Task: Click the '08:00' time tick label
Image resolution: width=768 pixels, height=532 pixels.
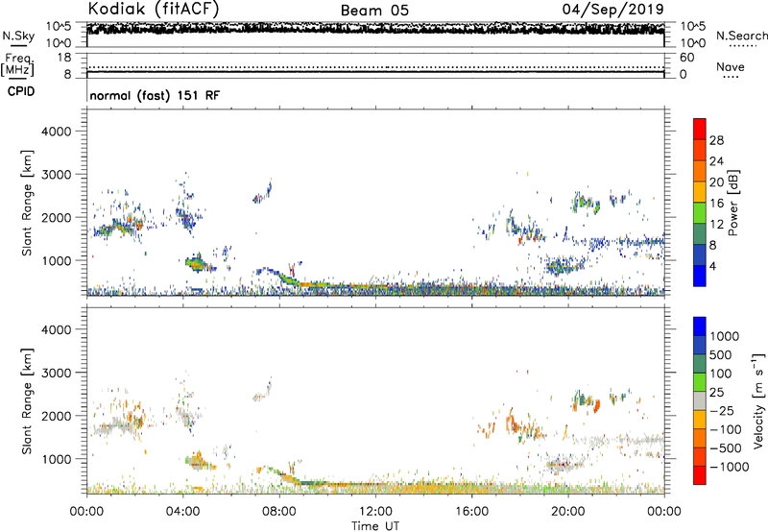Action: (279, 512)
